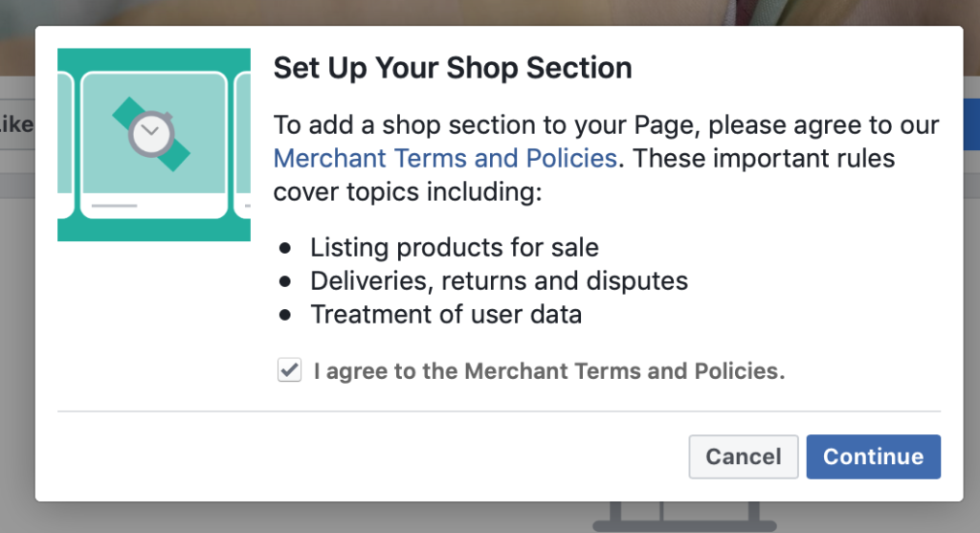Click the "Set Up Your Shop Section" heading
Image resolution: width=980 pixels, height=533 pixels.
pos(453,69)
